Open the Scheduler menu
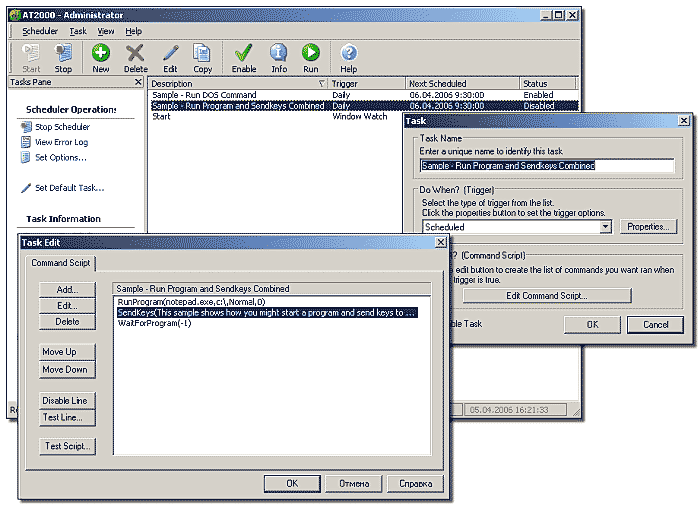700x506 pixels. click(x=40, y=31)
